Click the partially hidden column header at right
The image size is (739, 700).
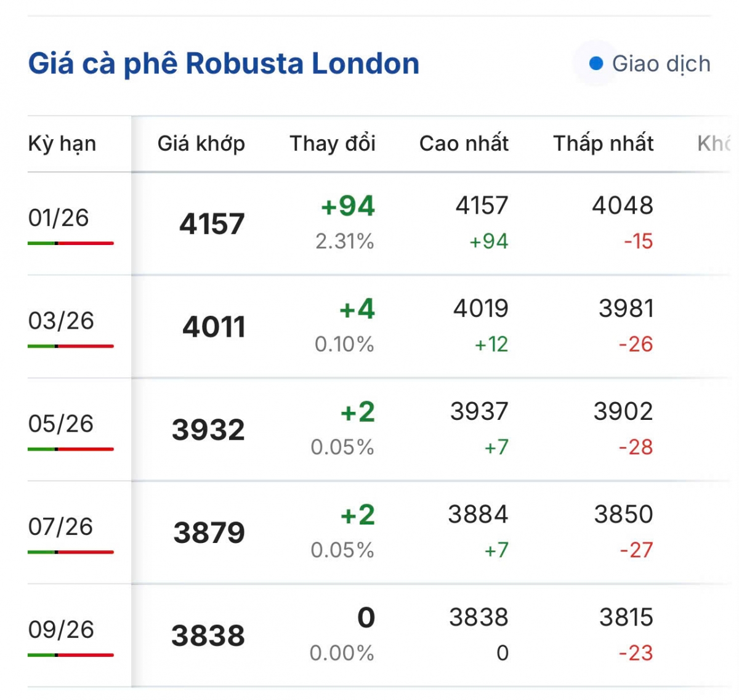714,143
